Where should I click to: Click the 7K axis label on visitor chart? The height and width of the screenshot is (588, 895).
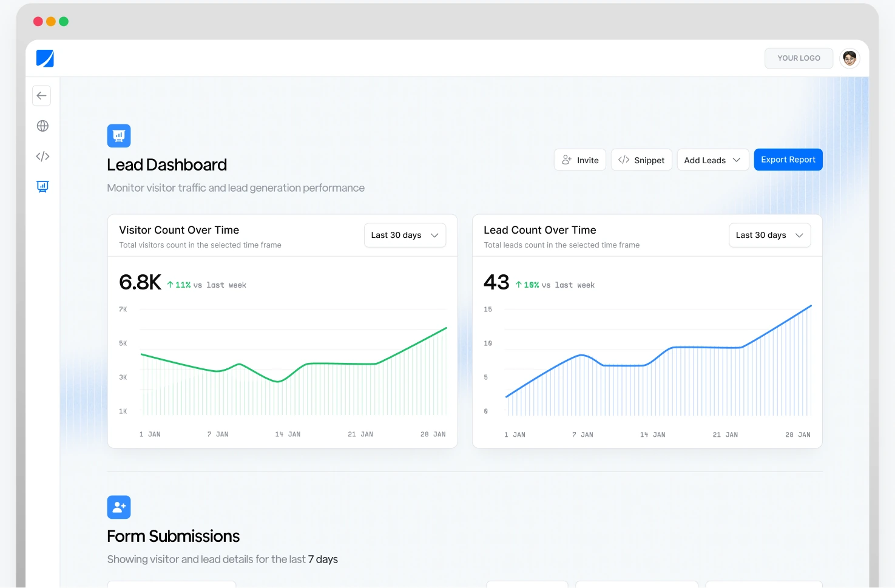(x=123, y=309)
